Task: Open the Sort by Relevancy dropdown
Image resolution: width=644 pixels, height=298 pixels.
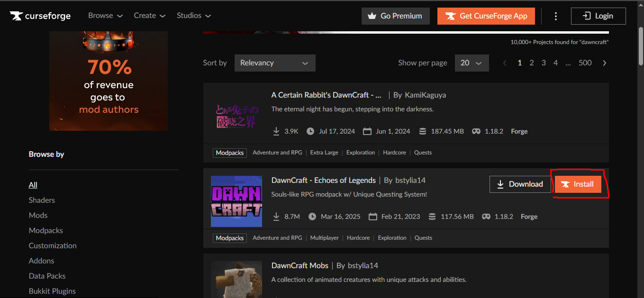Action: 275,63
